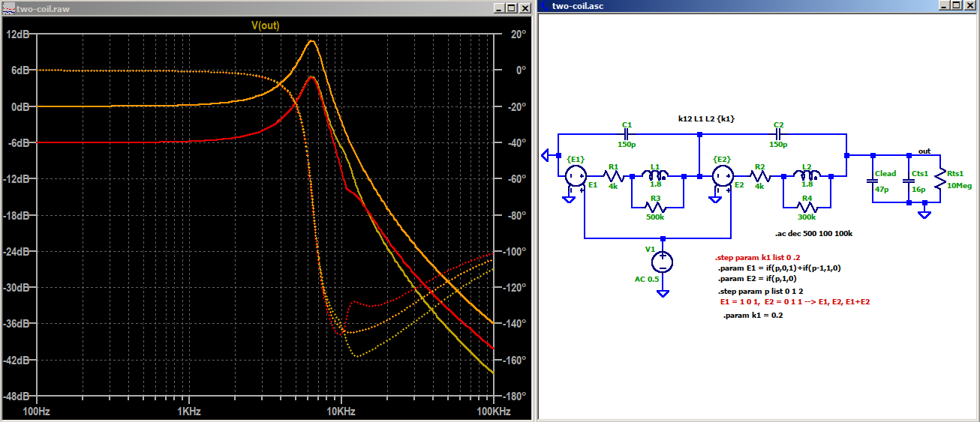Select the R2 resistor symbol
980x422 pixels.
(x=759, y=177)
